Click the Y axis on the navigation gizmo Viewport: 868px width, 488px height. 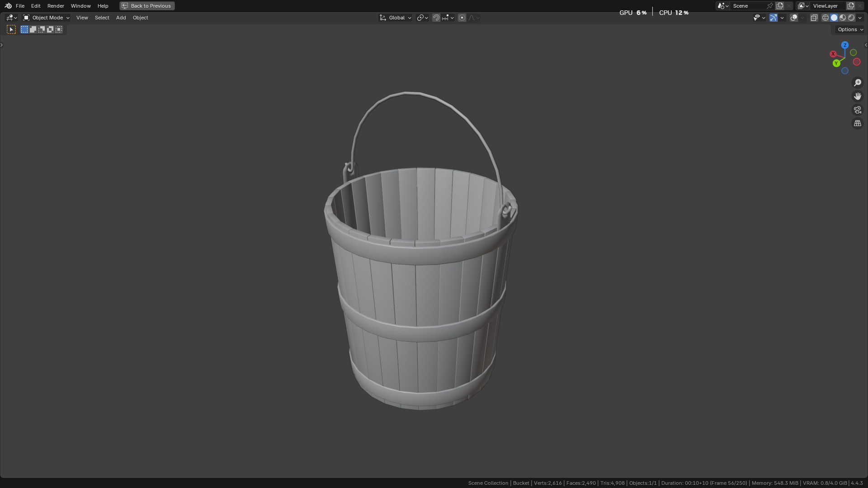coord(836,63)
